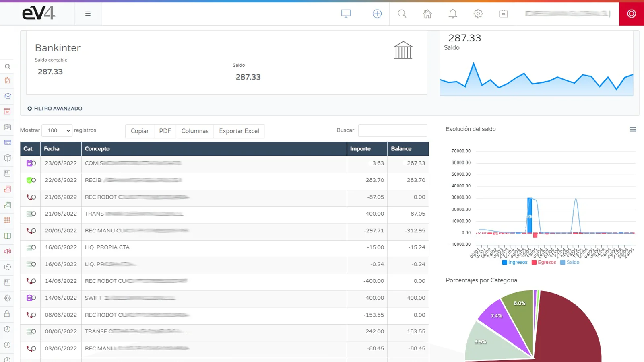
Task: Open the sidebar box package icon
Action: click(x=7, y=158)
